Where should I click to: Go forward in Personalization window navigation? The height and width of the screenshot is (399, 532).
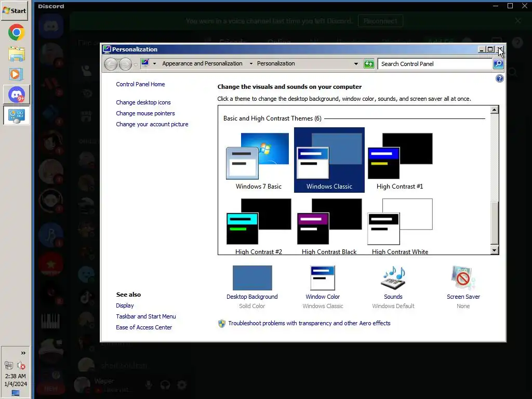[125, 64]
